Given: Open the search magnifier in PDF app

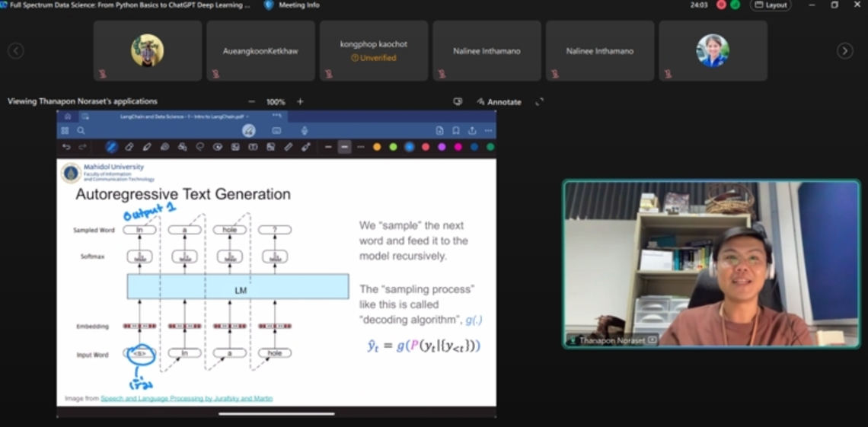Looking at the screenshot, I should click(x=81, y=131).
